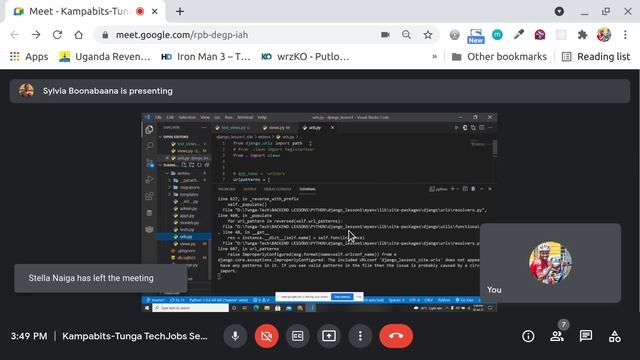640x360 pixels.
Task: Click the Present now button
Action: [329, 336]
